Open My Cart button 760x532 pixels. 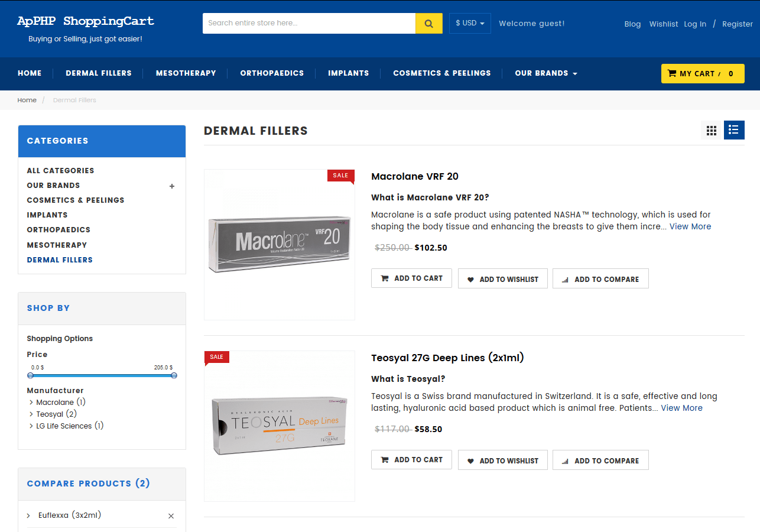703,73
